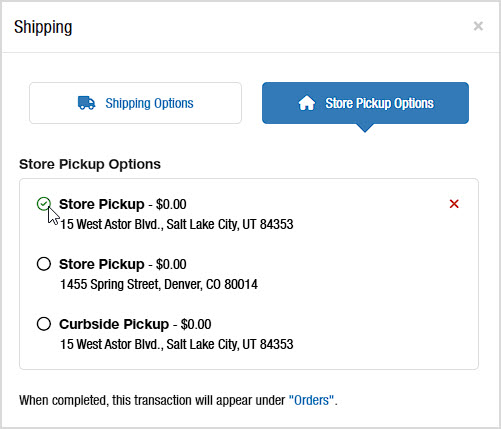Click the Store Pickup label above the Denver address
The image size is (501, 429).
point(102,264)
